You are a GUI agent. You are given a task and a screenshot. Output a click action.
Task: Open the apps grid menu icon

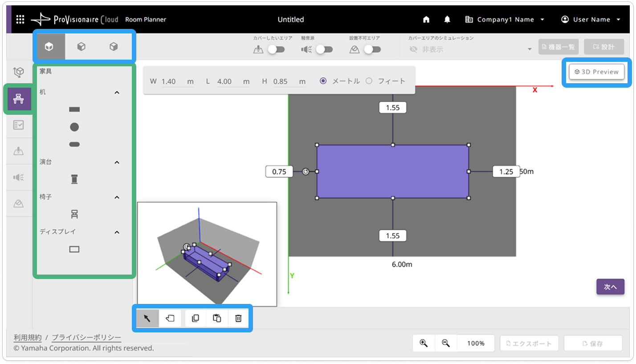[x=20, y=20]
